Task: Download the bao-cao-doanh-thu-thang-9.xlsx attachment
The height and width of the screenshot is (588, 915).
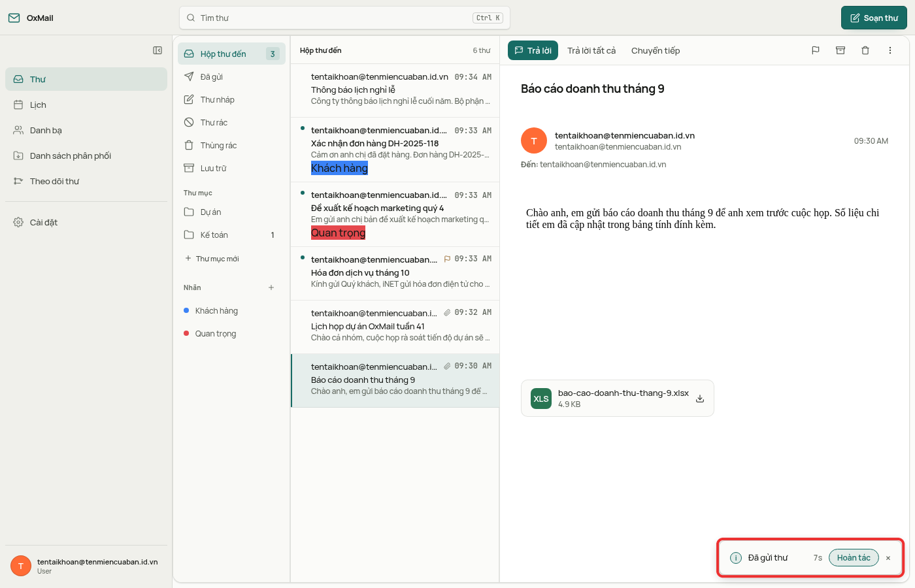Action: [x=700, y=399]
